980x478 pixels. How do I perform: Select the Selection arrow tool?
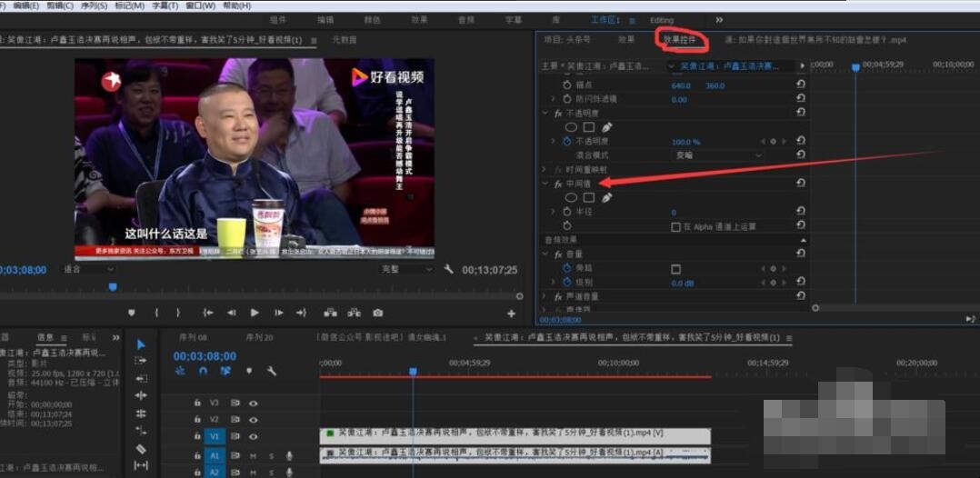(x=141, y=344)
